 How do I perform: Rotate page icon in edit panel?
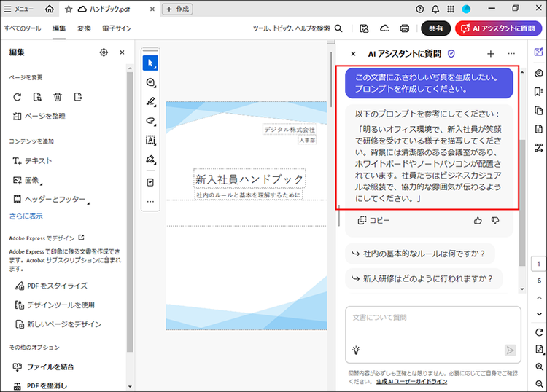coord(17,97)
